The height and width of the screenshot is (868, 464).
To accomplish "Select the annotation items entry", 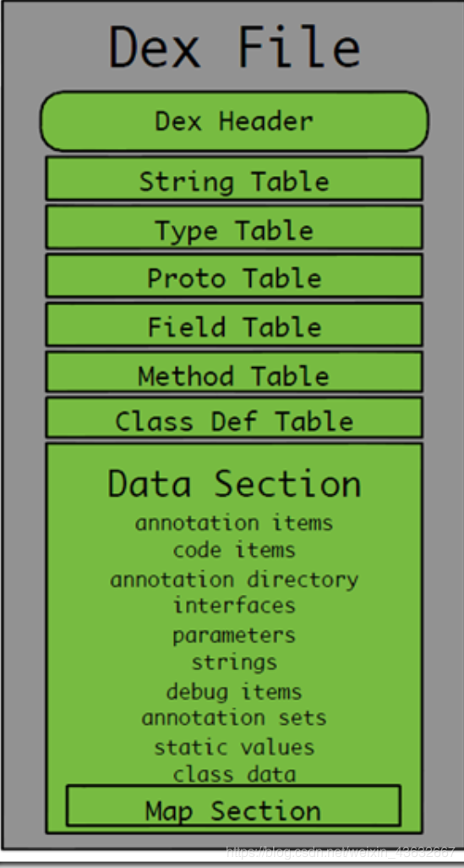I will click(x=234, y=523).
